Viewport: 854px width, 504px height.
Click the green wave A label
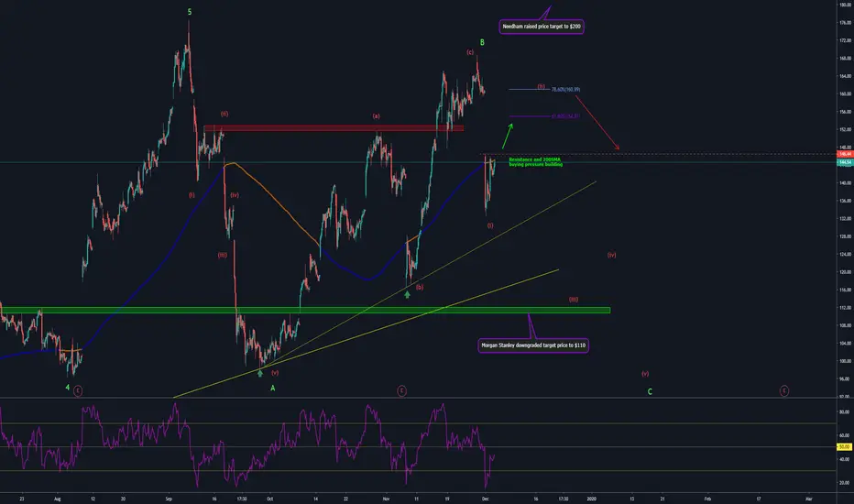[x=273, y=388]
